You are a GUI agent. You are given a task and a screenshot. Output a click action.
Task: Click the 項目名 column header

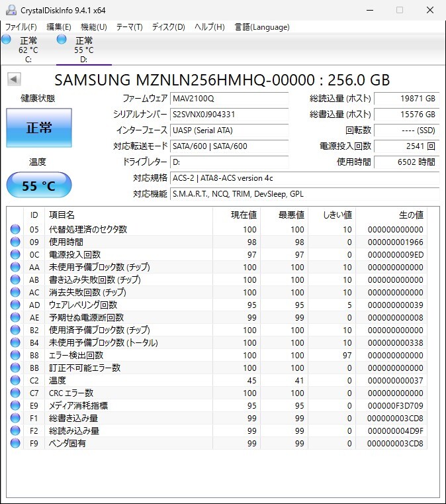pos(128,215)
